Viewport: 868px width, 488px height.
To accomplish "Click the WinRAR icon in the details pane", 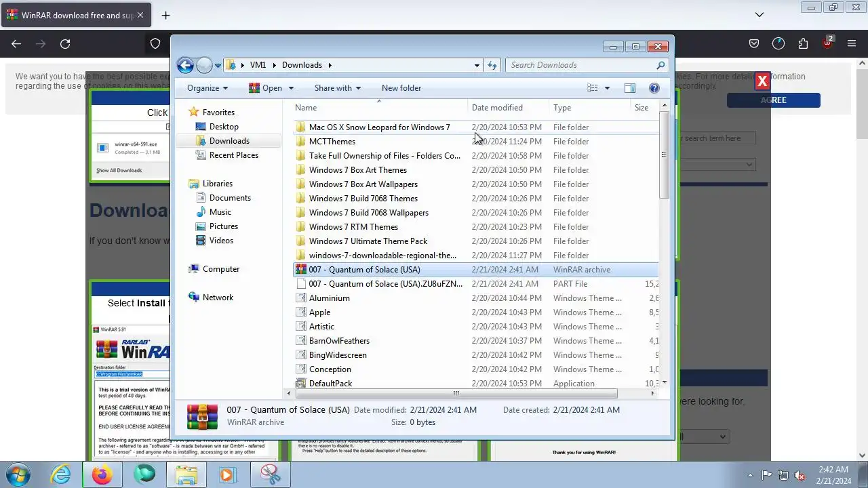I will [202, 416].
